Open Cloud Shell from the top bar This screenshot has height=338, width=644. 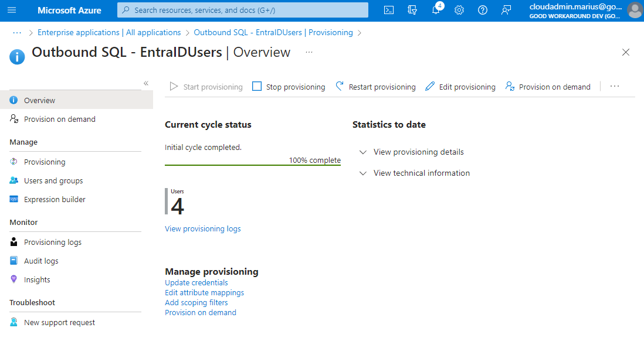coord(389,10)
